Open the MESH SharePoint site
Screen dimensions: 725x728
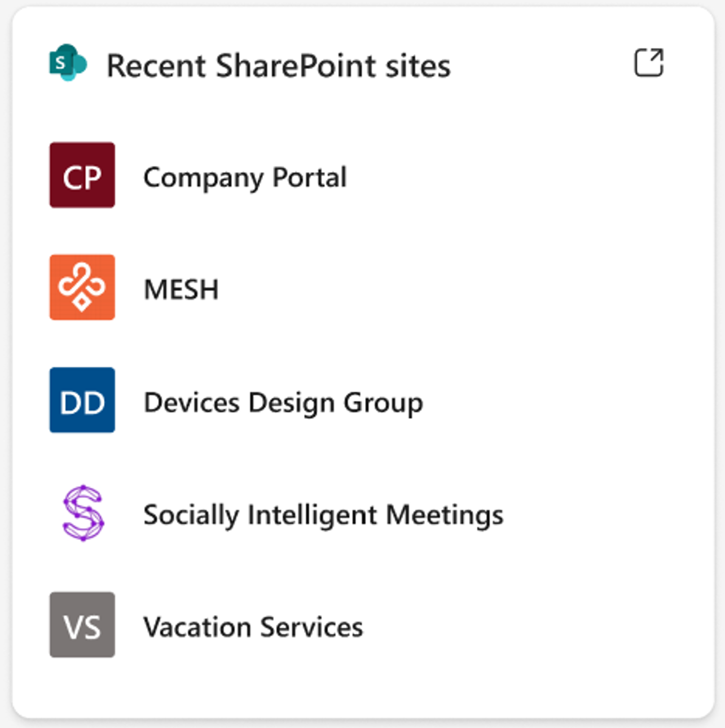(x=180, y=288)
